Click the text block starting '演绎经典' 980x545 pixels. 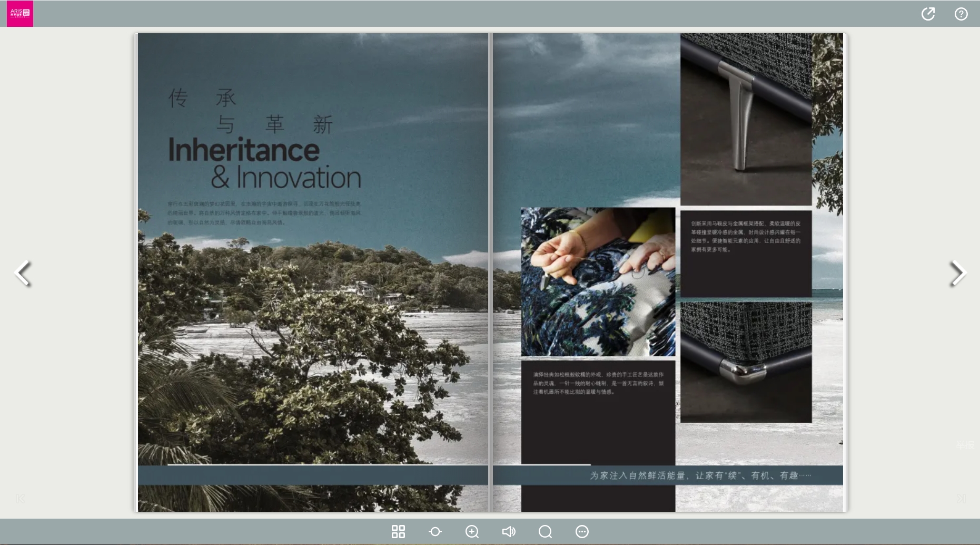598,383
